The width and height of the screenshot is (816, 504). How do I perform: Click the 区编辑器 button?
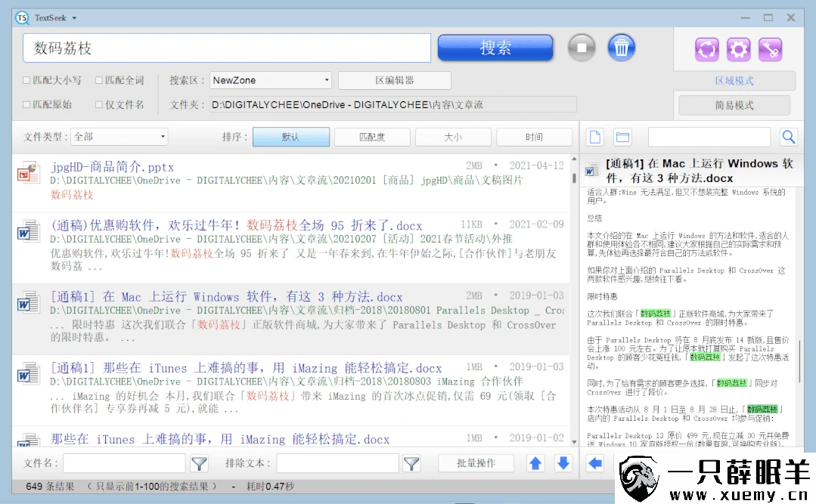coord(395,80)
